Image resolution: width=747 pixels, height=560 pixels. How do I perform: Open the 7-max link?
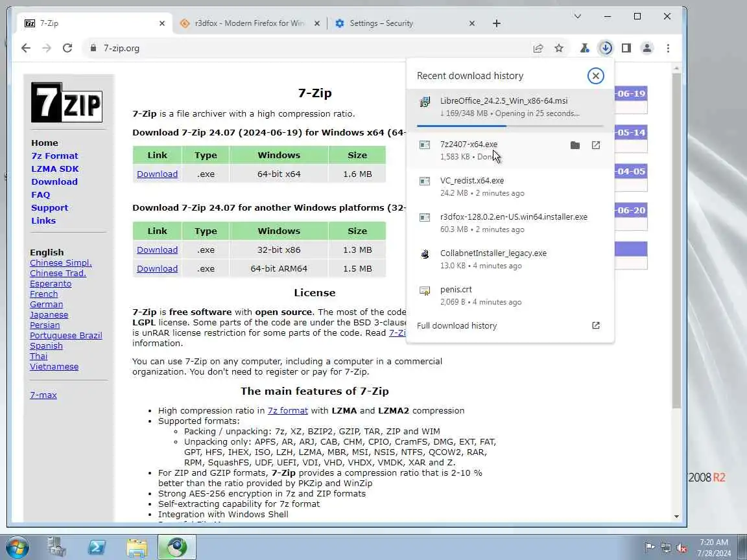[43, 395]
